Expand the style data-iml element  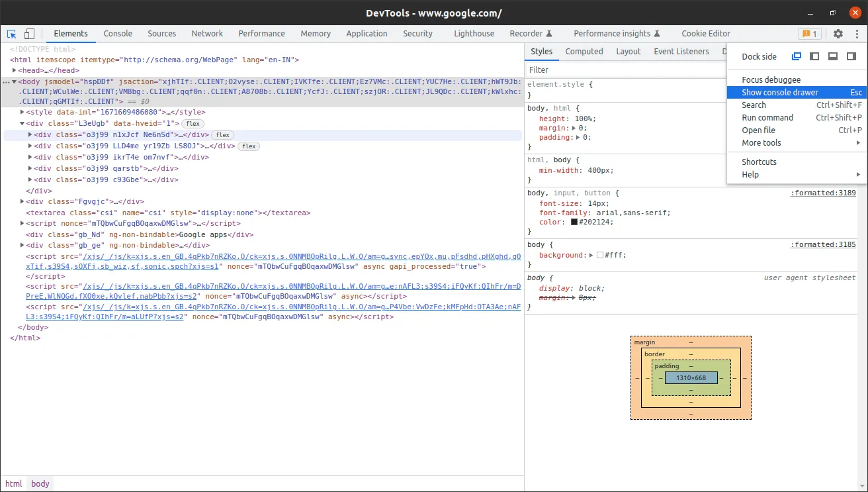click(22, 113)
